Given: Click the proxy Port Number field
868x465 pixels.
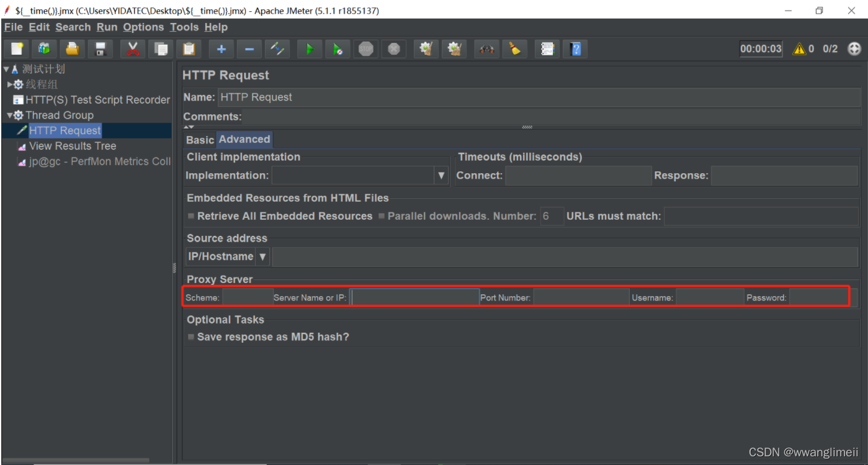Looking at the screenshot, I should point(581,297).
